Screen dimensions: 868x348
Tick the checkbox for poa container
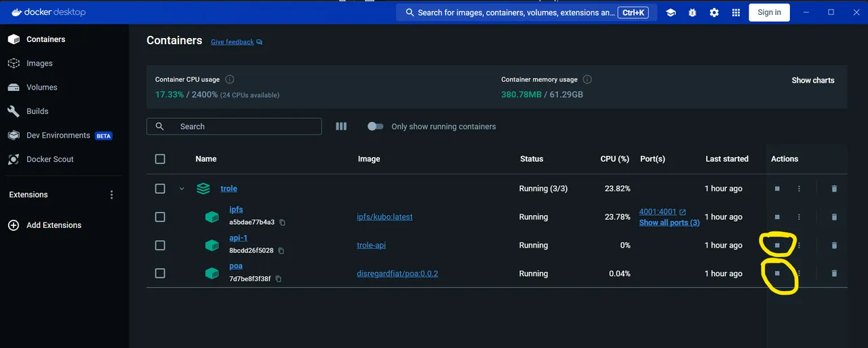[x=160, y=273]
